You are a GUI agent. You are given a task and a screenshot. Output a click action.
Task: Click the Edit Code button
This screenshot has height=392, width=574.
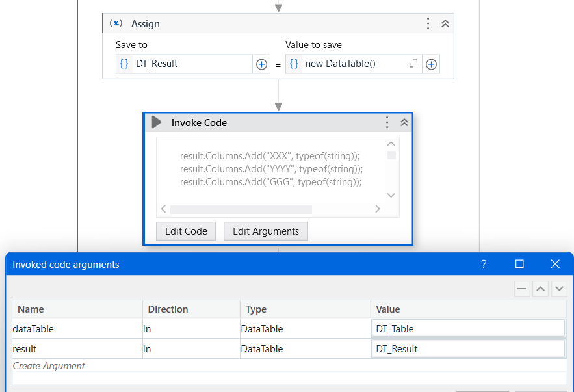point(186,231)
